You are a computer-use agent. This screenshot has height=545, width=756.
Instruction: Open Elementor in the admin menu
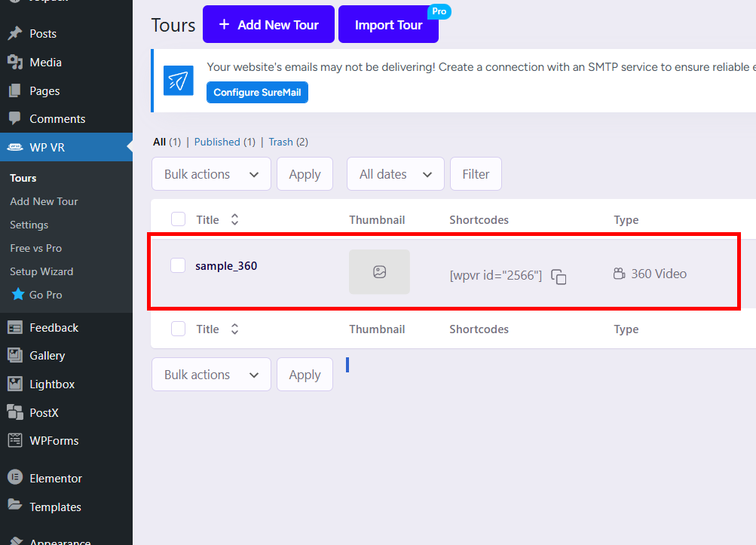coord(56,478)
